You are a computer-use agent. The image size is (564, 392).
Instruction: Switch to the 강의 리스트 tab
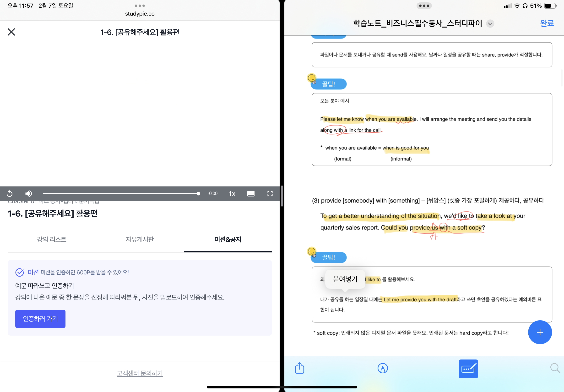tap(52, 239)
